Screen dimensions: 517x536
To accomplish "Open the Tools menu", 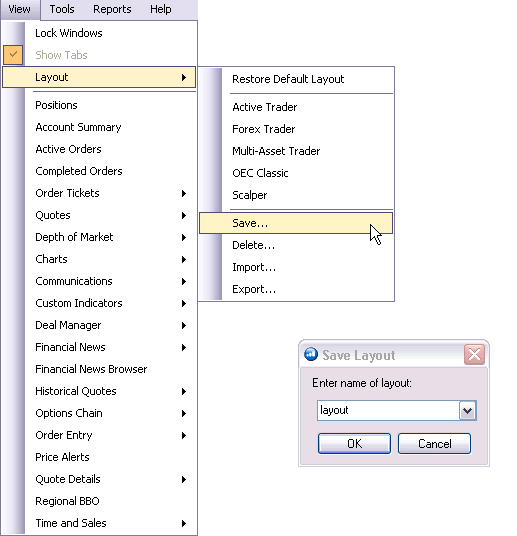I will pyautogui.click(x=62, y=9).
